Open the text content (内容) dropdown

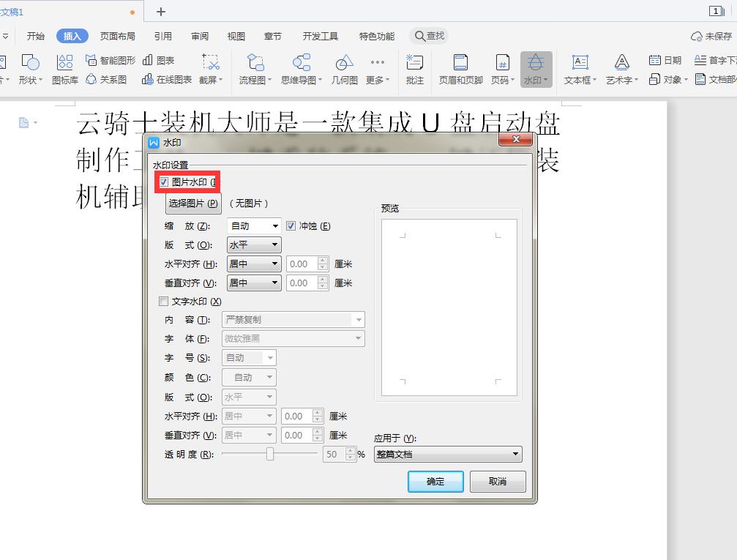coord(293,320)
